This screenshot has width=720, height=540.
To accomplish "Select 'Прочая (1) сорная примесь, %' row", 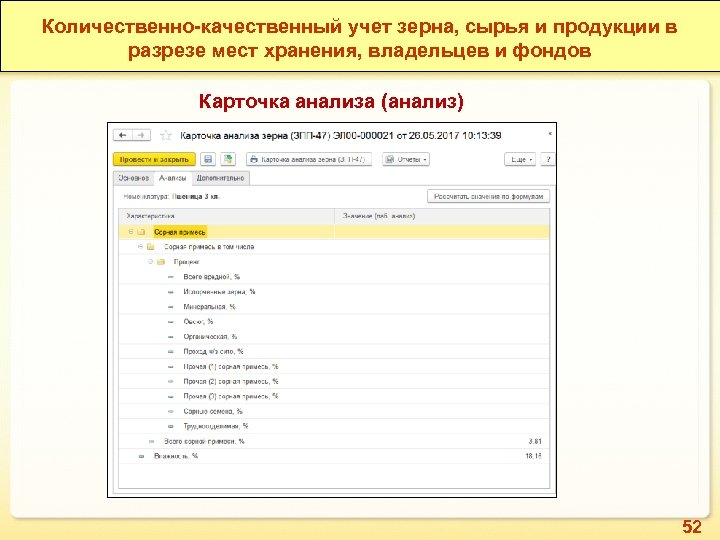I will (334, 366).
